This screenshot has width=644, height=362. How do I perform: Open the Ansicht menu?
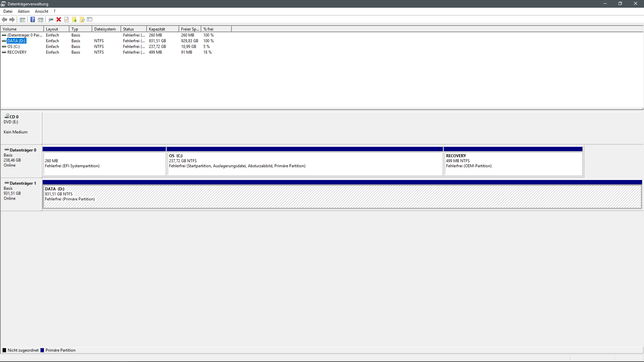(x=42, y=11)
